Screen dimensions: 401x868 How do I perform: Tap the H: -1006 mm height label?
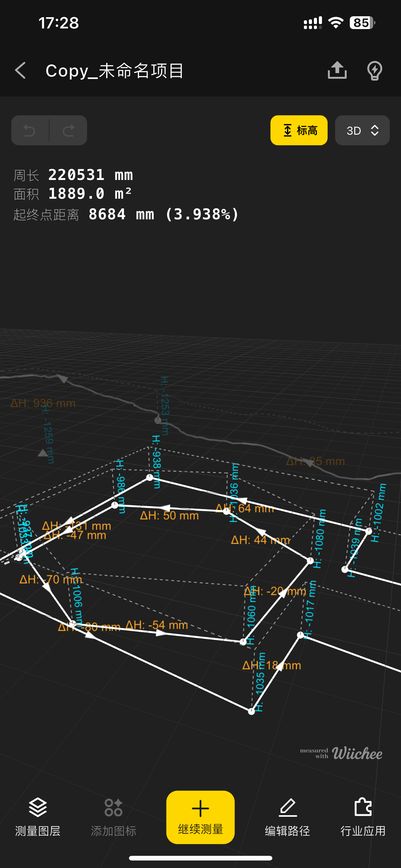pyautogui.click(x=77, y=597)
